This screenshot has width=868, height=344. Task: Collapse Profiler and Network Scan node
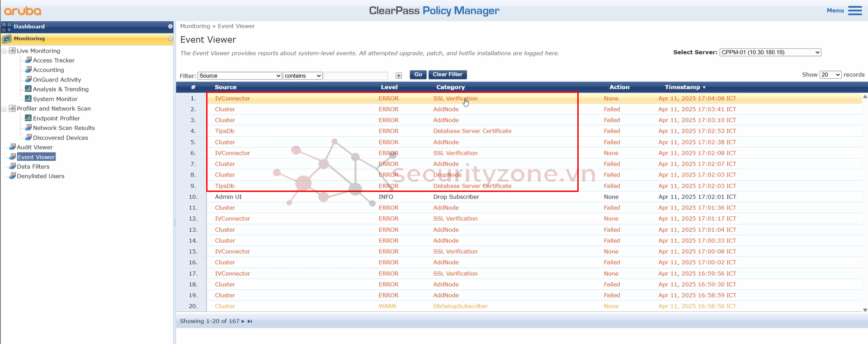tap(4, 109)
